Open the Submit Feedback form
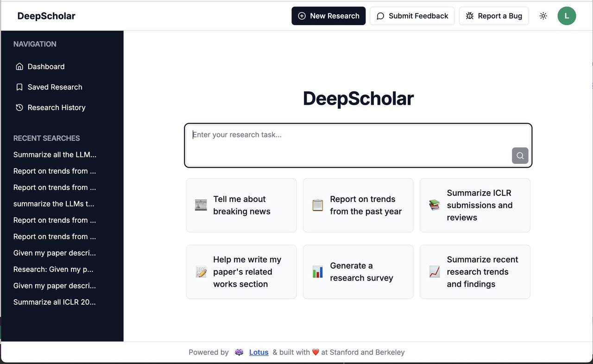 coord(412,15)
